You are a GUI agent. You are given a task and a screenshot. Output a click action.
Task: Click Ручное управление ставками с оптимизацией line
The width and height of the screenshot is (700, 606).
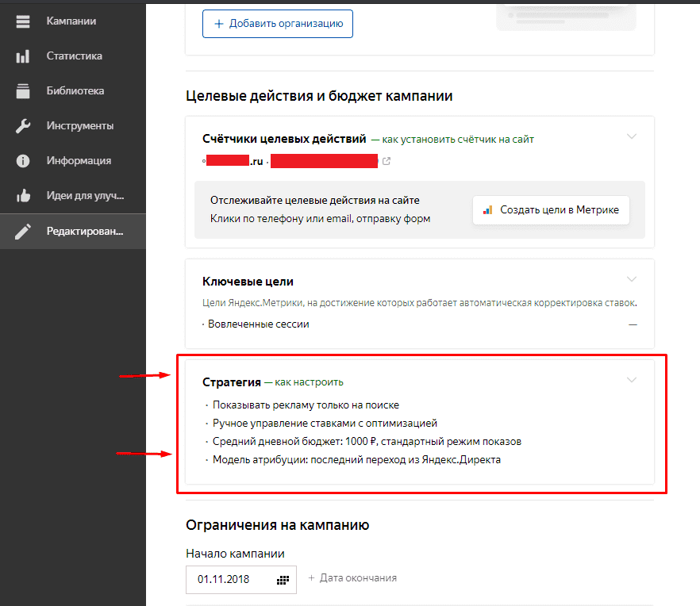(x=325, y=424)
